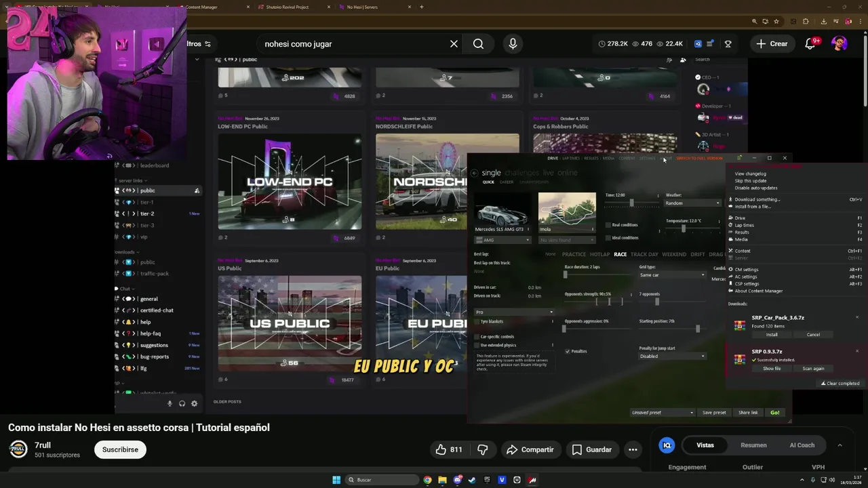Click Opponents aggression slider handle
The width and height of the screenshot is (868, 488).
point(565,329)
